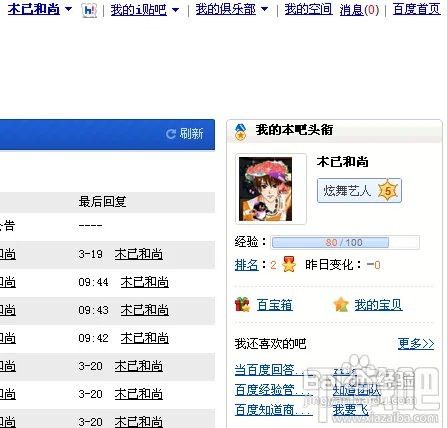Viewport: 447px width, 428px height.
Task: Open last-reply author 木已和尚 in 09:42 row
Action: coord(145,338)
